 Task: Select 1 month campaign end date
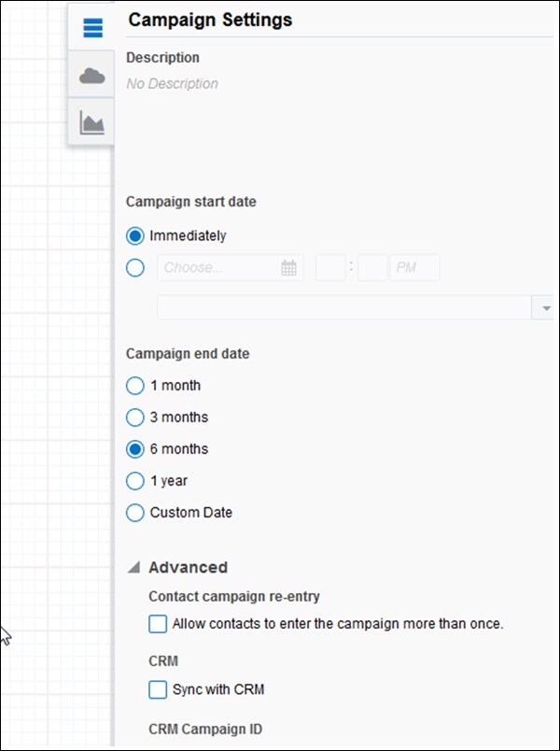pyautogui.click(x=135, y=386)
